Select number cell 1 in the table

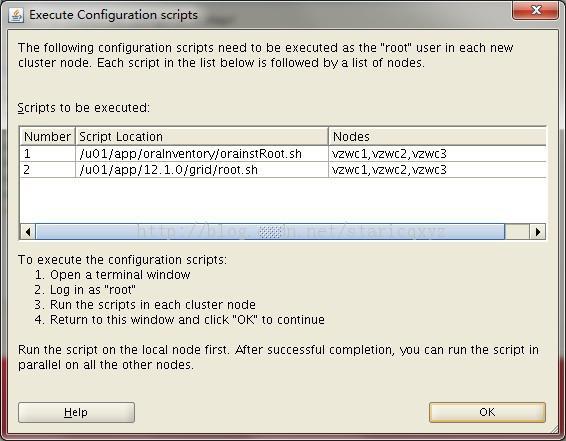[47, 154]
